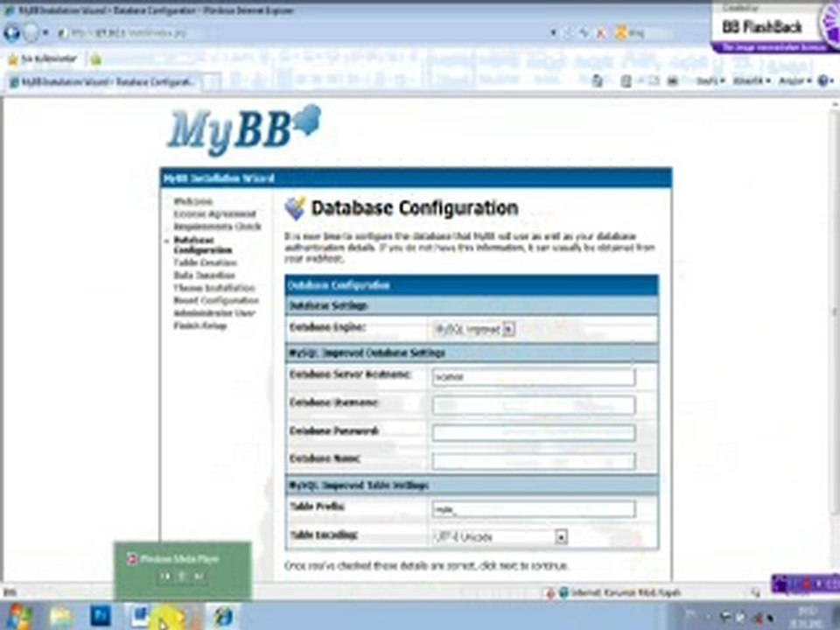Click Requirements Check step in sidebar
This screenshot has height=630, width=840.
[x=218, y=227]
